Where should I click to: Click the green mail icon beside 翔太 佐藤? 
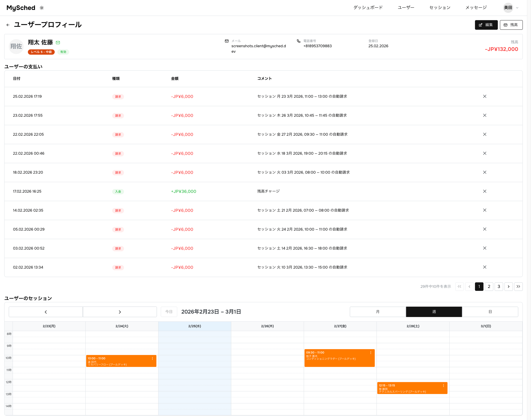[58, 43]
